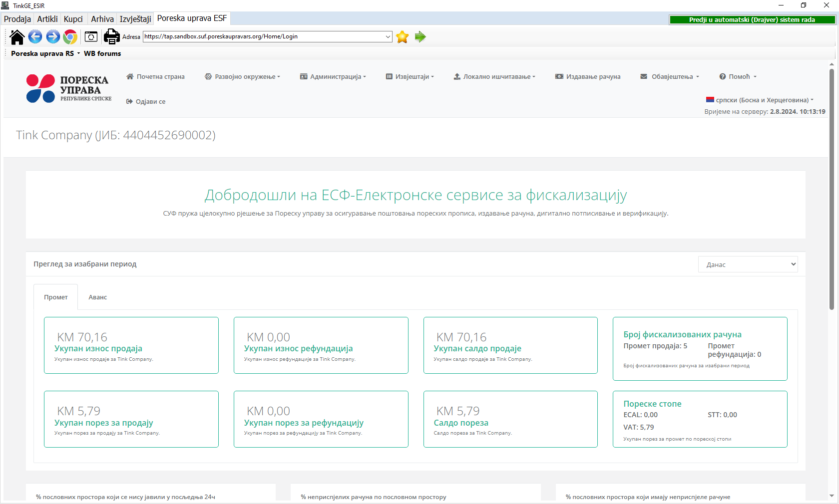
Task: Click the Пореска управа logo
Action: pyautogui.click(x=68, y=88)
